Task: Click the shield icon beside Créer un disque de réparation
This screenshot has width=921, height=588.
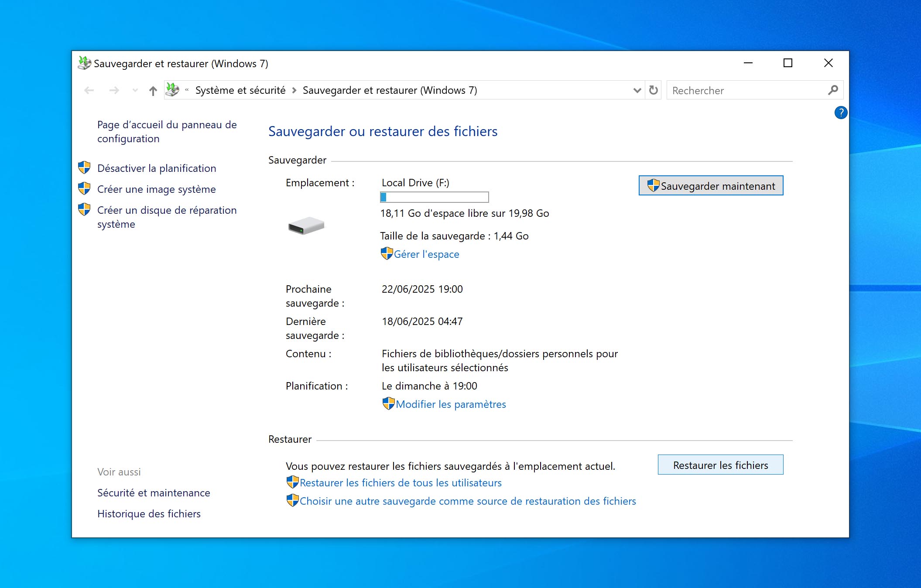Action: coord(84,209)
